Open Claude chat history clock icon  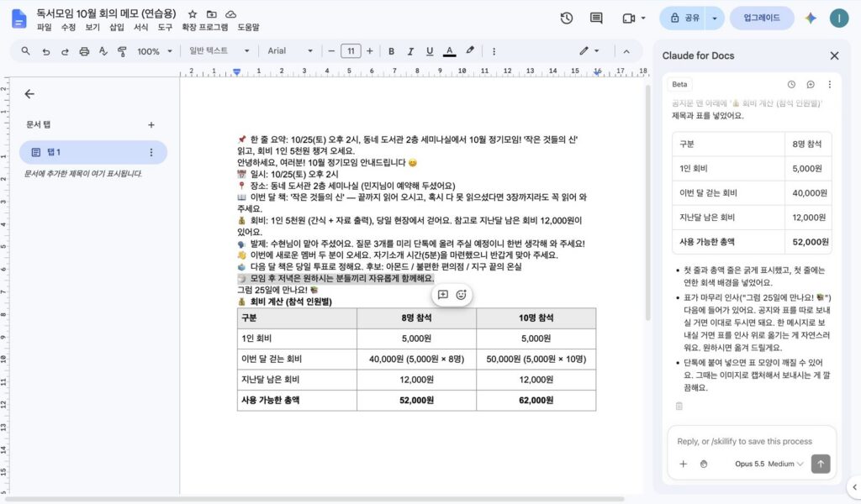click(x=791, y=85)
